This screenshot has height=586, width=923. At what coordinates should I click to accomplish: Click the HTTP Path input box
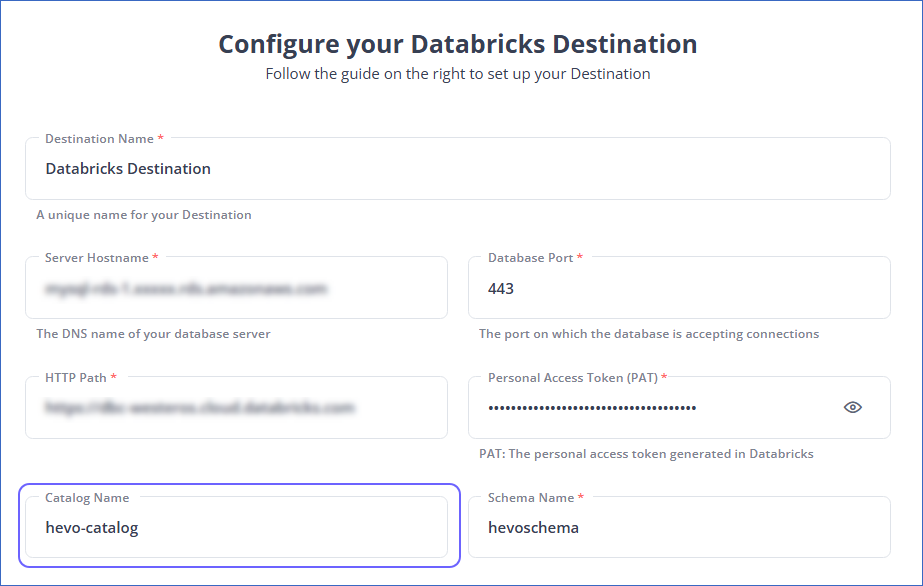click(x=235, y=407)
